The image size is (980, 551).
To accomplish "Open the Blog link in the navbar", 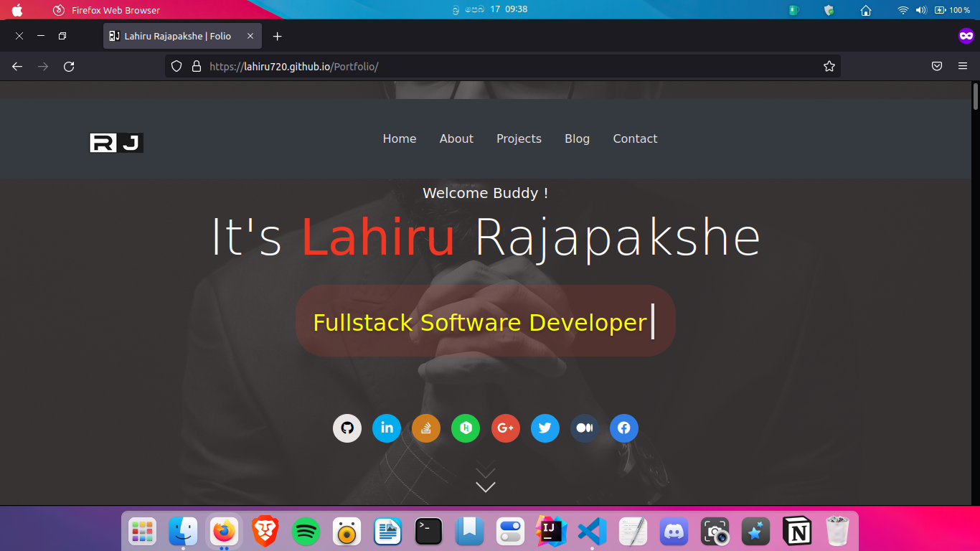I will (577, 138).
